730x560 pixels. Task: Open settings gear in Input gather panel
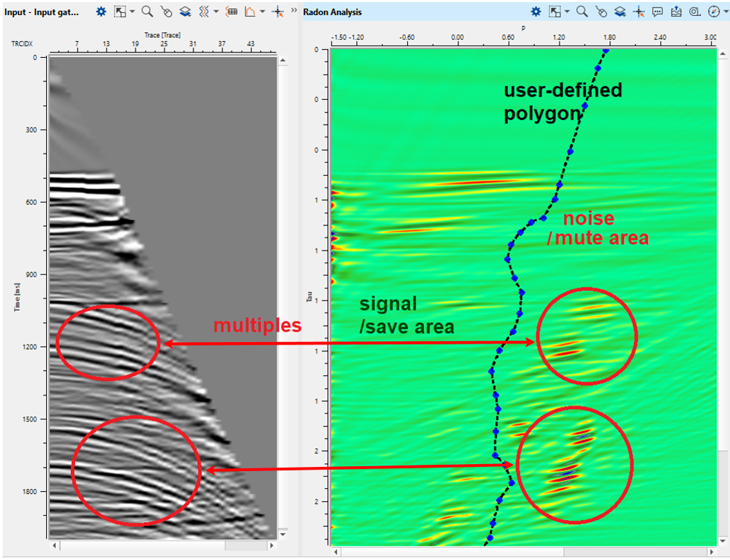tap(101, 12)
